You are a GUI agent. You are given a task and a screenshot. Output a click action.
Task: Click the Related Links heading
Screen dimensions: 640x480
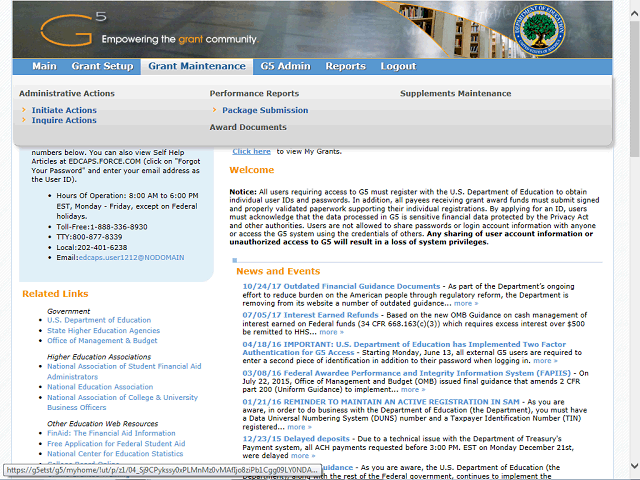pyautogui.click(x=55, y=294)
